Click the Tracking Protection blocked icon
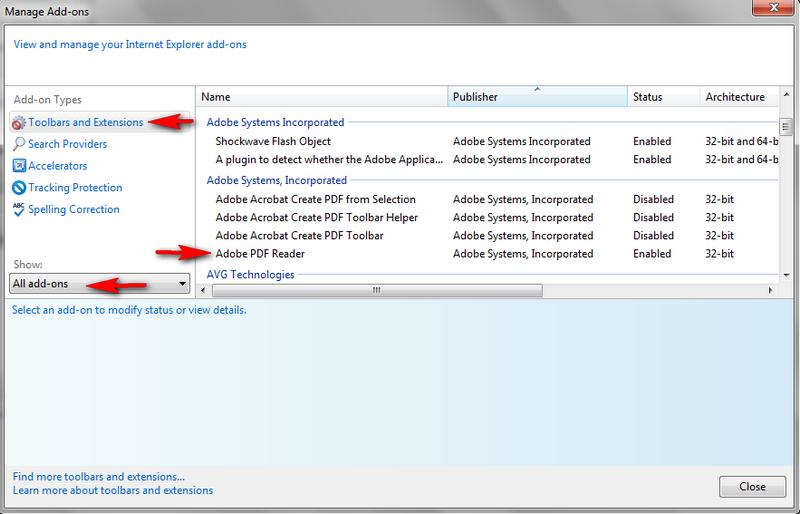800x514 pixels. pyautogui.click(x=19, y=188)
